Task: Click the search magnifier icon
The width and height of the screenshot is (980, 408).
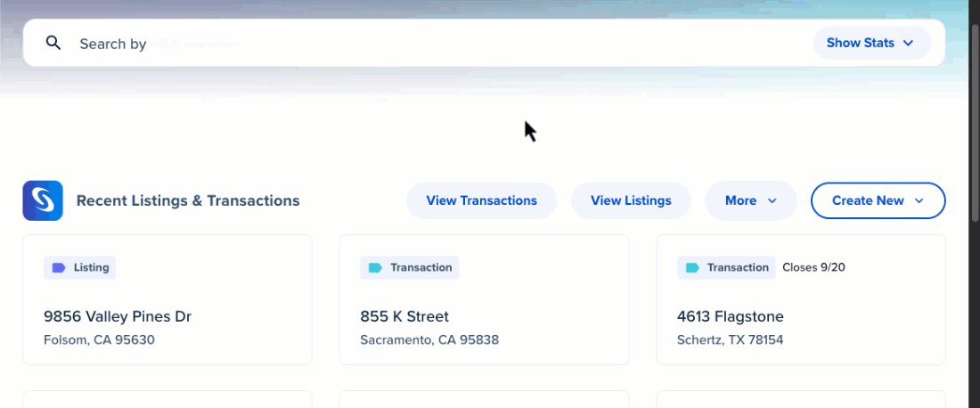Action: tap(53, 43)
